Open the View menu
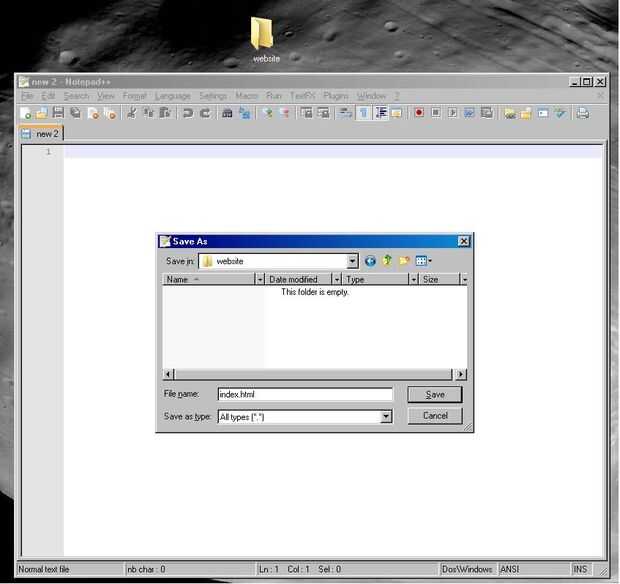 [x=106, y=96]
